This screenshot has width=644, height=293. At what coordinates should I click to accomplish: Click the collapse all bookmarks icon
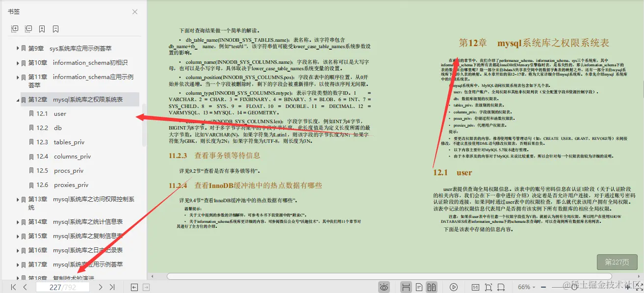(x=28, y=28)
